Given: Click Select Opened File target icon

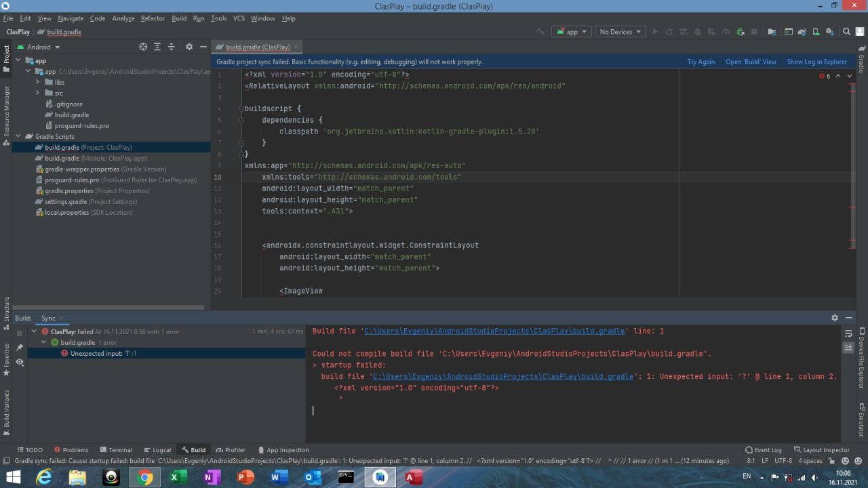Looking at the screenshot, I should coord(143,47).
